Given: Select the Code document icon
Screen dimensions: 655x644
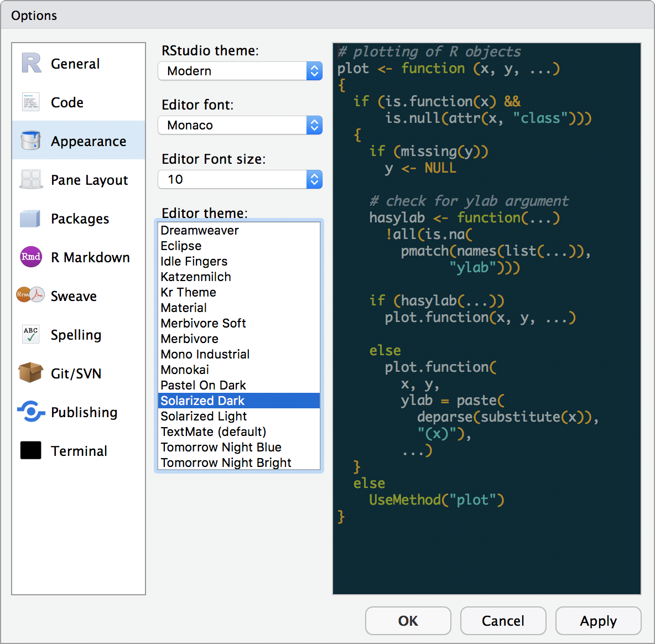Looking at the screenshot, I should [x=31, y=102].
